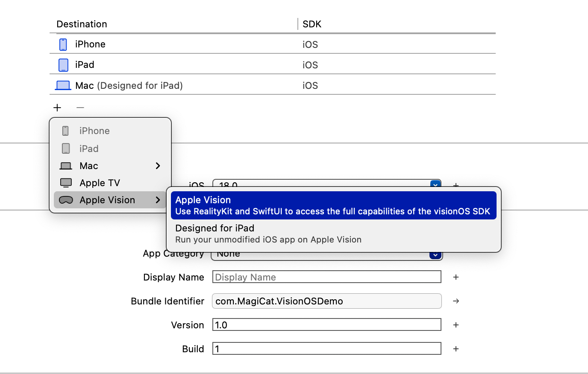The image size is (588, 374).
Task: Open the iOS version dropdown arrow
Action: 435,184
